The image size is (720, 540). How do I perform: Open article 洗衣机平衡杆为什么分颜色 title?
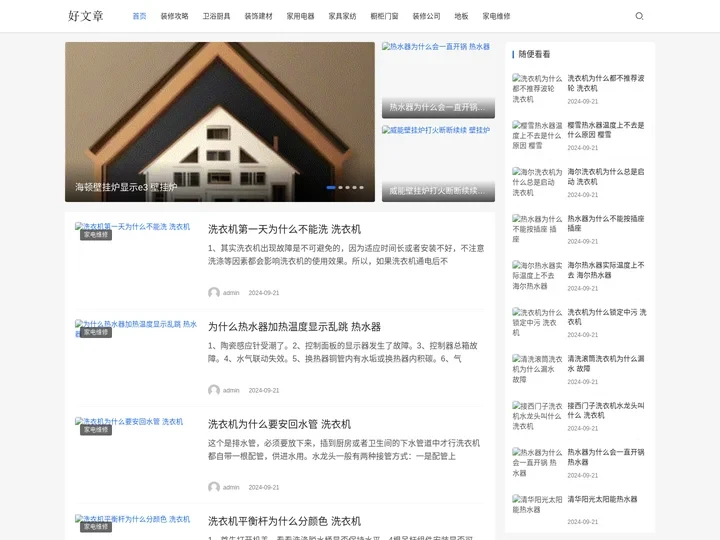point(284,521)
